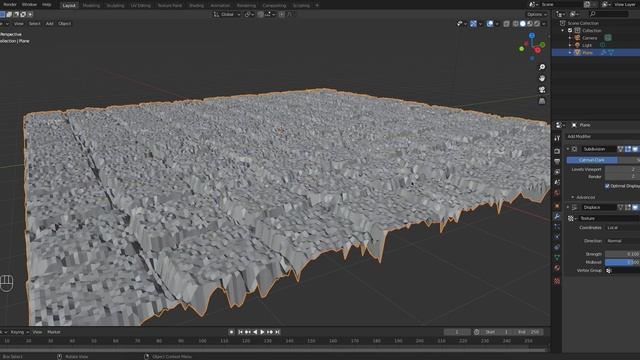This screenshot has height=360, width=640.
Task: Open the viewport Object menu
Action: pyautogui.click(x=64, y=24)
